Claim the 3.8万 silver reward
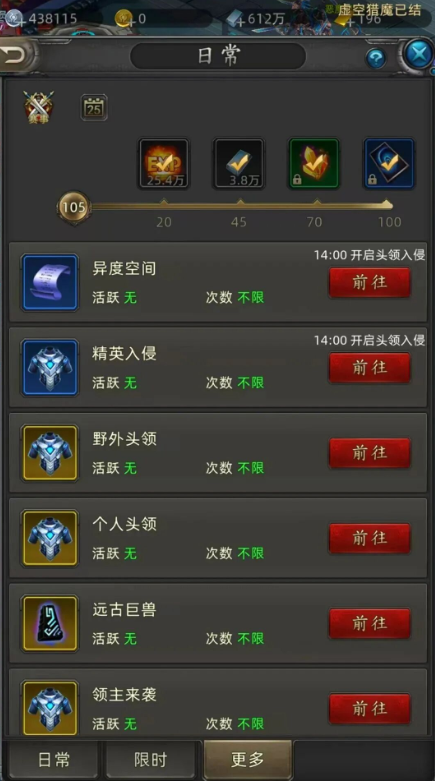This screenshot has height=781, width=435. [239, 164]
